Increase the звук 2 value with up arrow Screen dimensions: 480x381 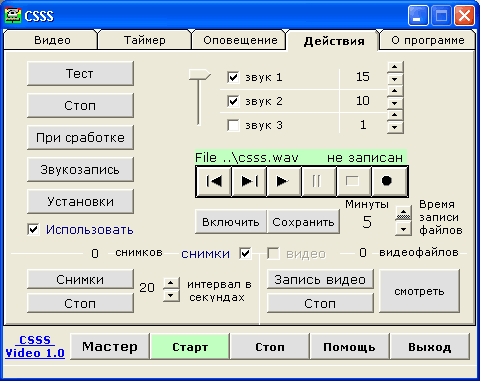(395, 91)
